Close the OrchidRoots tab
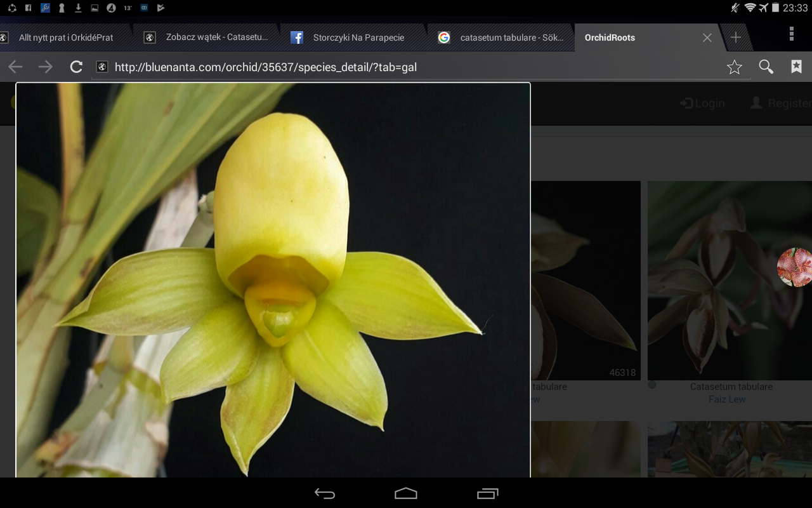The width and height of the screenshot is (812, 508). click(707, 37)
